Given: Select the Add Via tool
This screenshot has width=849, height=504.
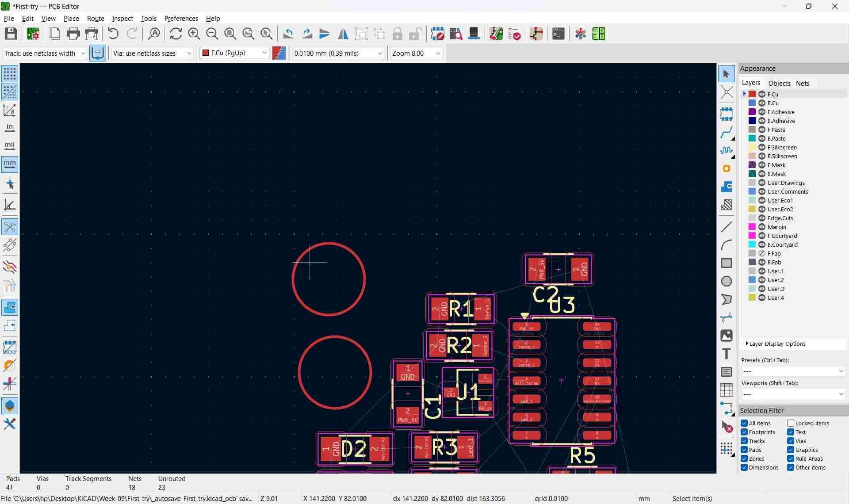Looking at the screenshot, I should (x=727, y=169).
